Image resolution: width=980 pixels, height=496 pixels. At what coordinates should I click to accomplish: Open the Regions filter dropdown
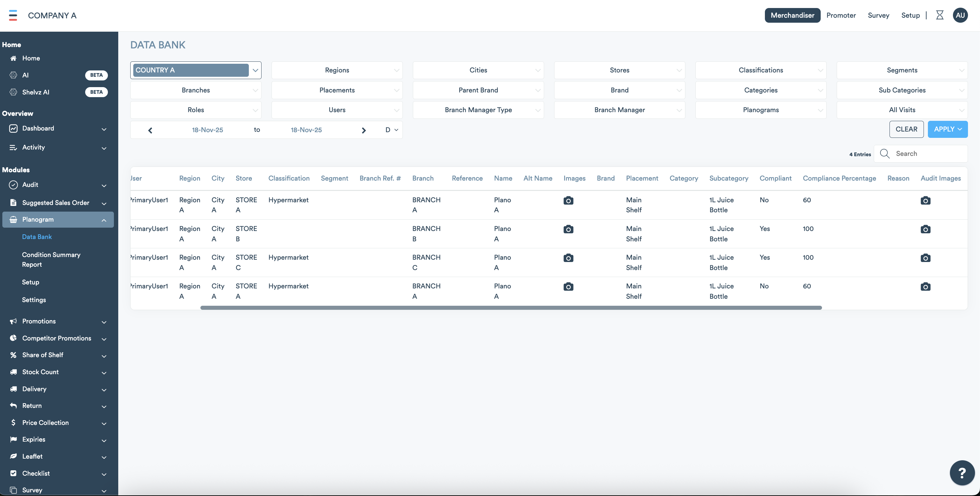[337, 70]
